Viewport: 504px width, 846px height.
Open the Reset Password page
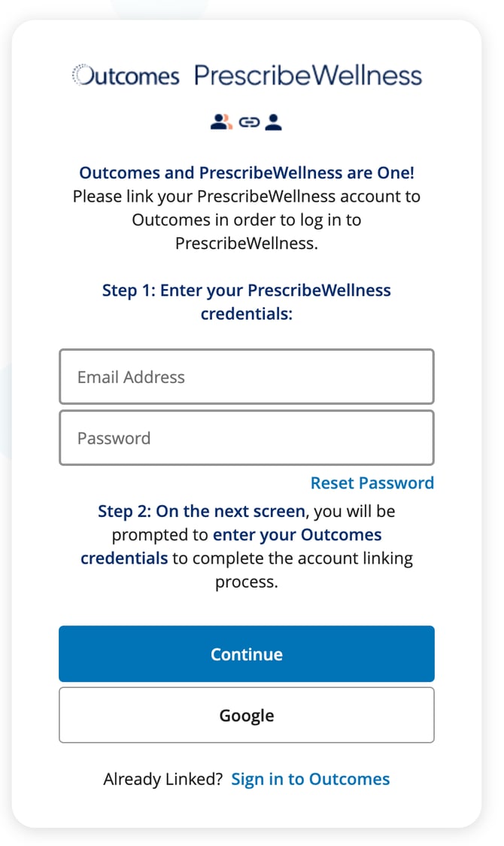click(x=372, y=482)
